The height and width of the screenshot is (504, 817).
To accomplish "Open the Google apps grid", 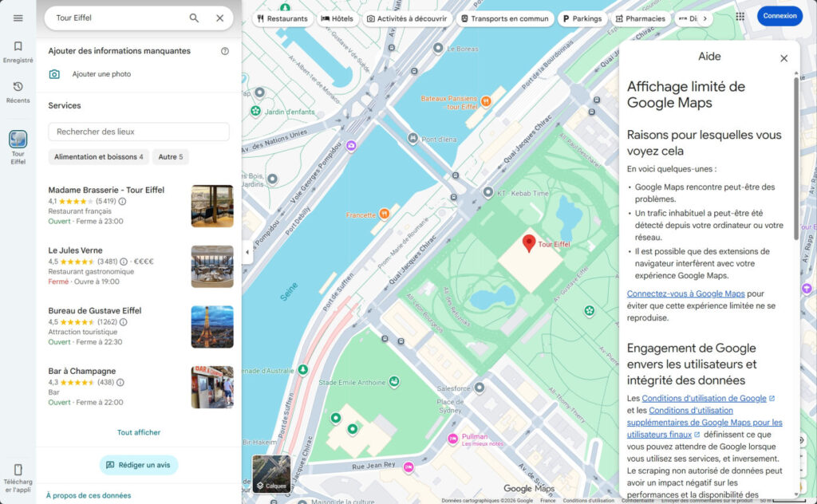I will (x=740, y=16).
